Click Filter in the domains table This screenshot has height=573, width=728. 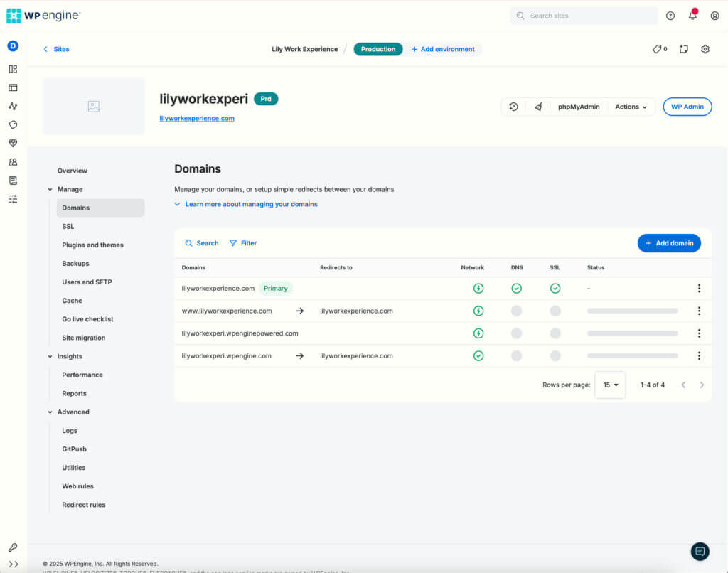click(x=243, y=243)
